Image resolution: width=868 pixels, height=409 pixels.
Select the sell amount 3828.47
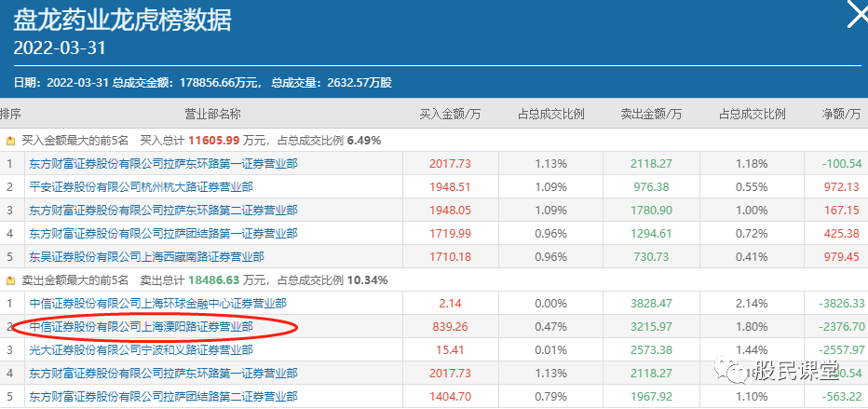(651, 304)
